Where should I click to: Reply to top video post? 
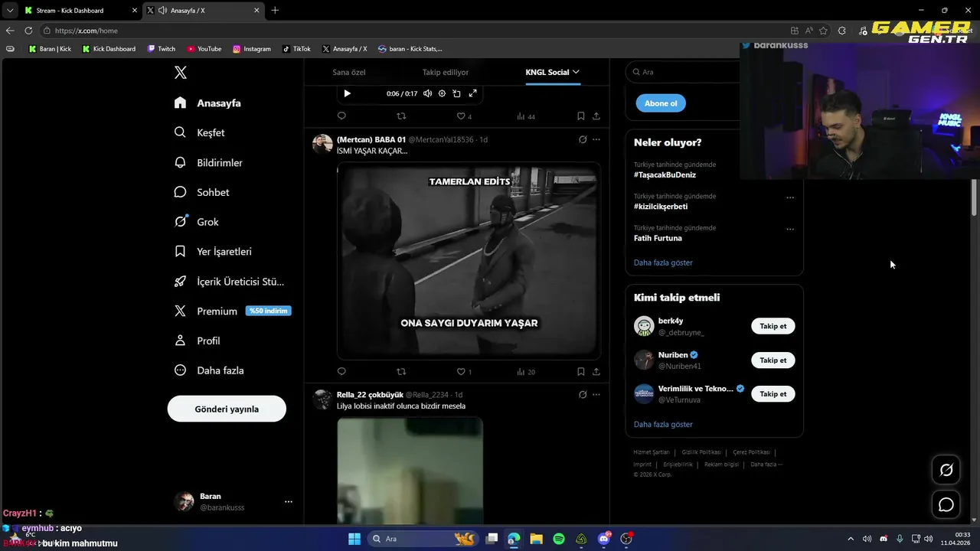click(341, 116)
